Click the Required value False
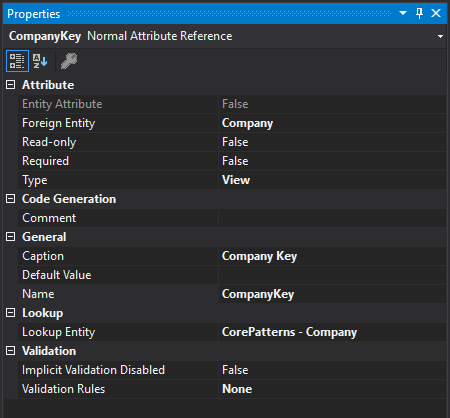Viewport: 450px width, 418px height. 235,161
